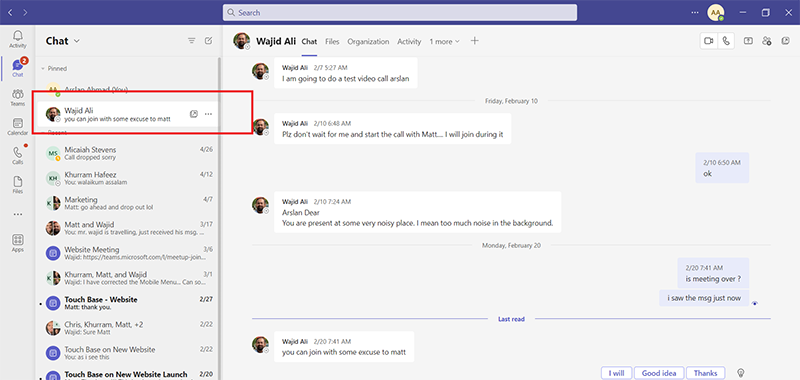Open Touch Base on New Website Launch chat
The image size is (800, 380).
click(127, 374)
